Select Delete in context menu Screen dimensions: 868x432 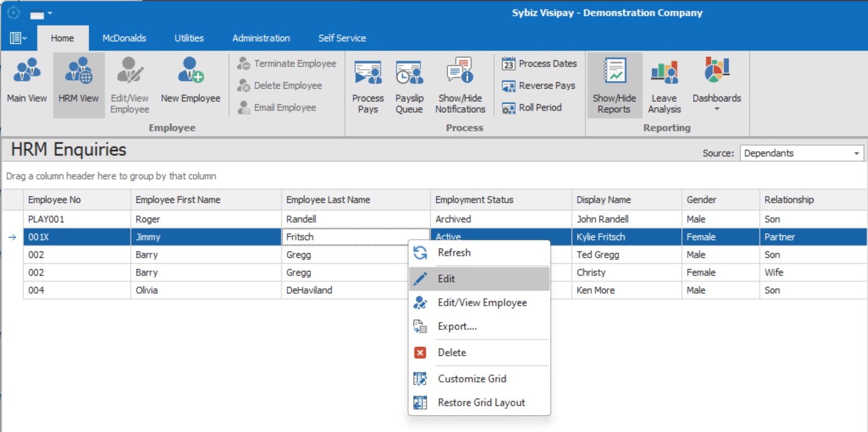[x=451, y=352]
